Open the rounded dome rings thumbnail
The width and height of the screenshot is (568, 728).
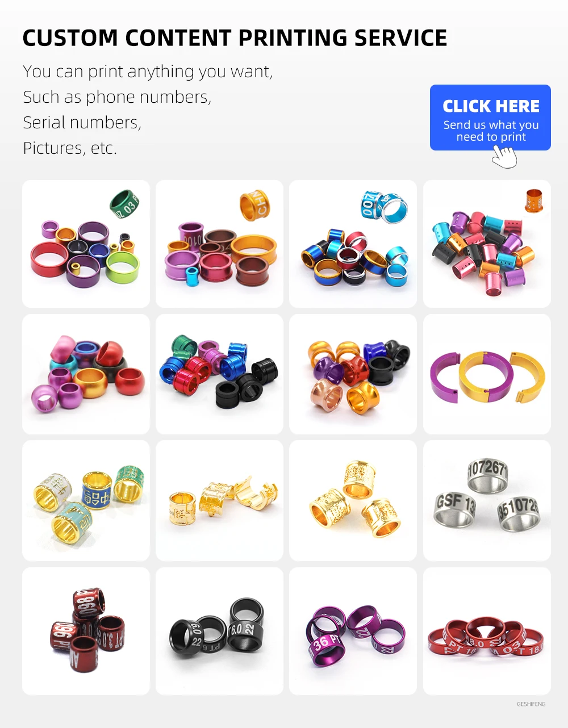(x=86, y=374)
